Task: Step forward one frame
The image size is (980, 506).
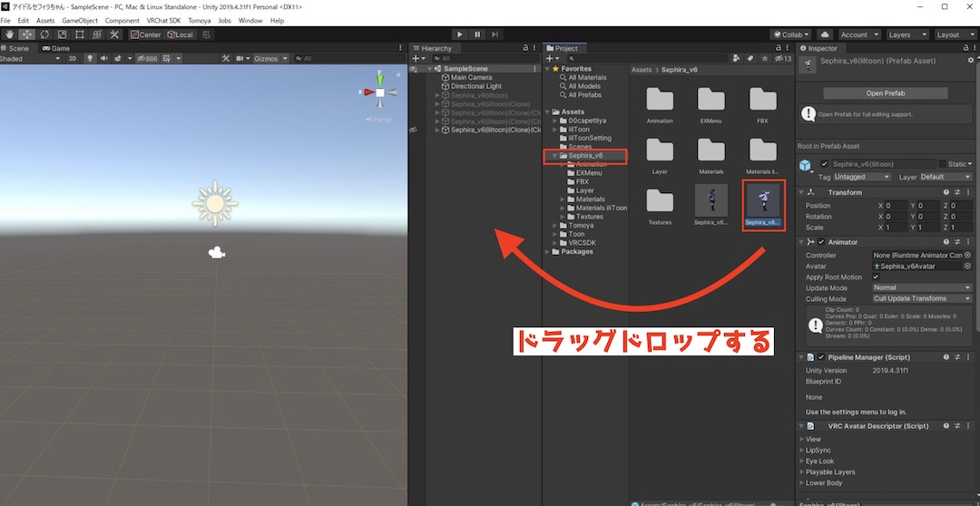Action: point(495,34)
